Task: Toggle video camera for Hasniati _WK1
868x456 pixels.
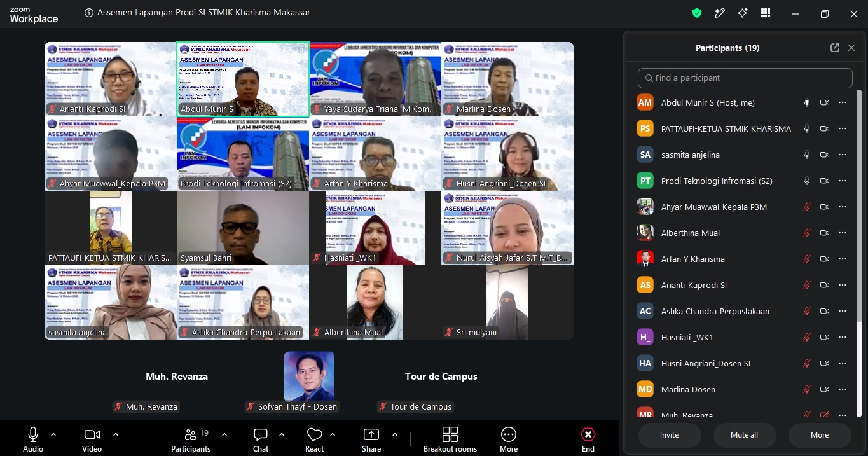Action: (x=825, y=337)
